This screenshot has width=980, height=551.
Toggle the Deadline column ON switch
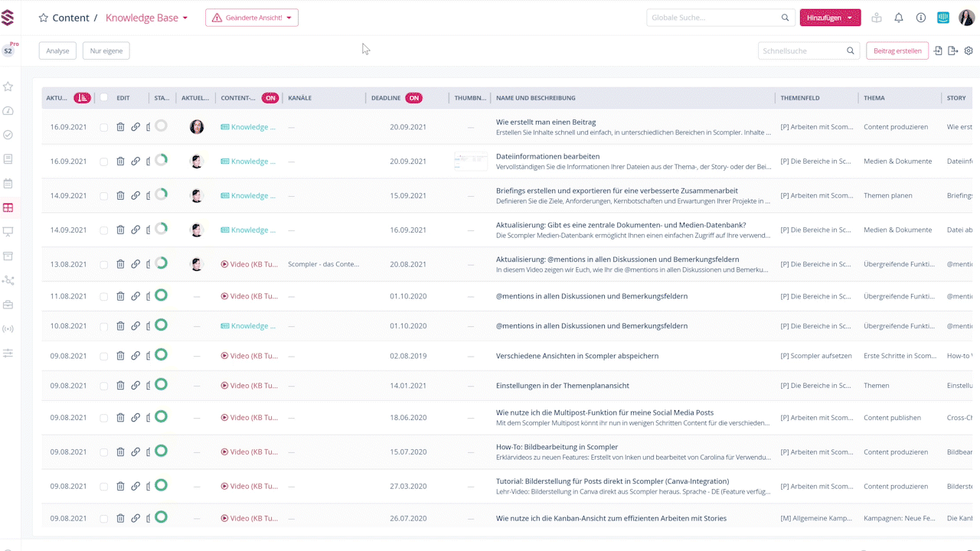point(413,98)
